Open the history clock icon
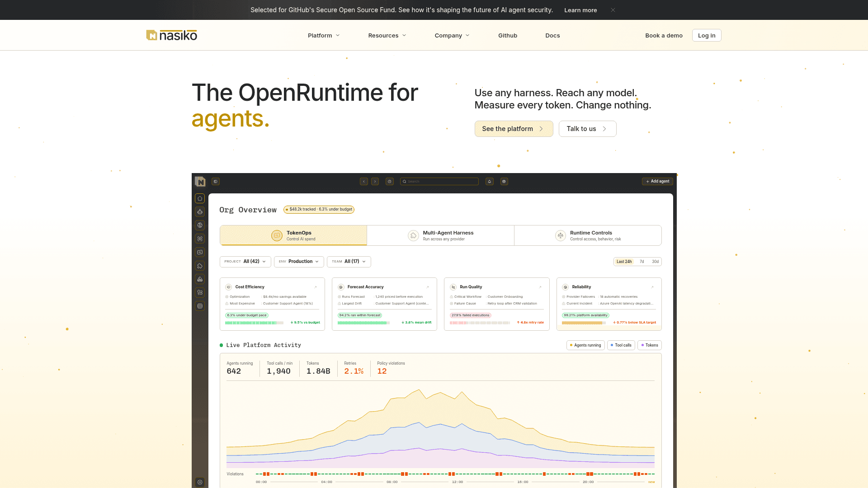868x488 pixels. [x=390, y=182]
